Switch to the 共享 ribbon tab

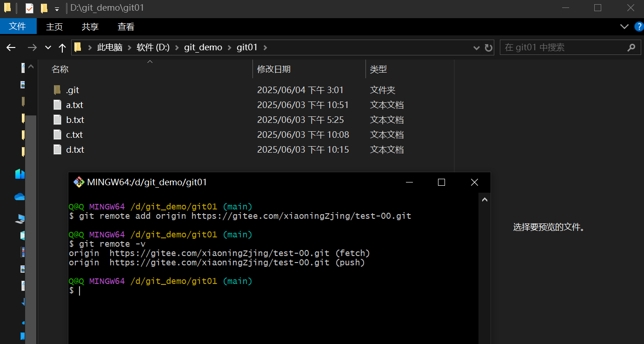pyautogui.click(x=90, y=27)
